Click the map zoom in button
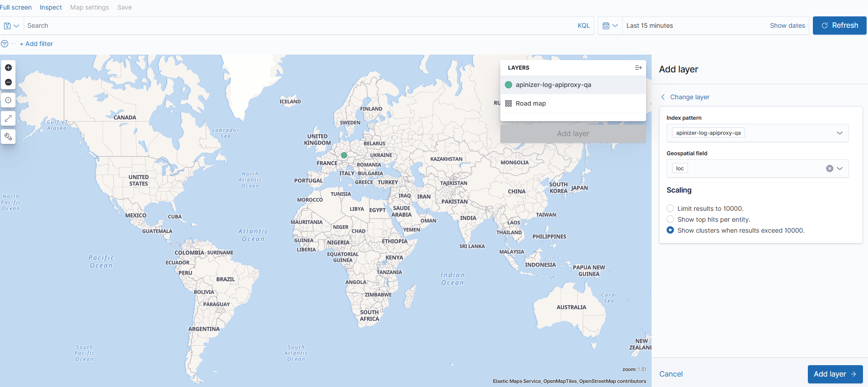This screenshot has width=868, height=387. pyautogui.click(x=8, y=68)
